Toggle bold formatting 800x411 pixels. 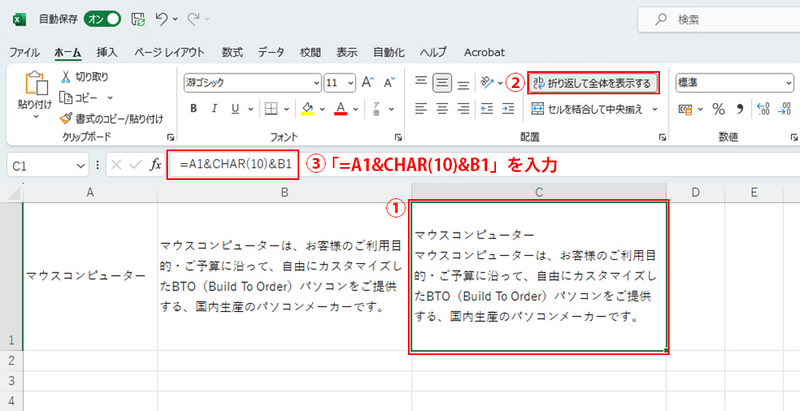tap(193, 109)
